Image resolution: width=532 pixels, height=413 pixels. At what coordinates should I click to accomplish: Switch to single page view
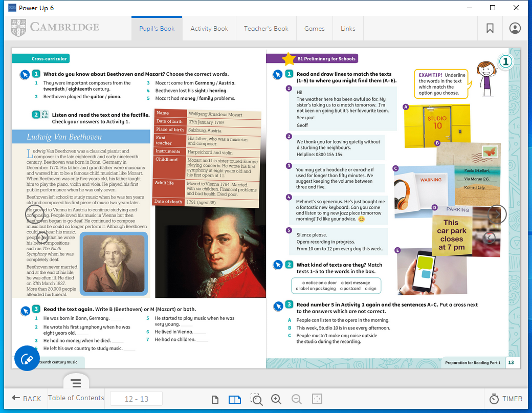tap(215, 399)
